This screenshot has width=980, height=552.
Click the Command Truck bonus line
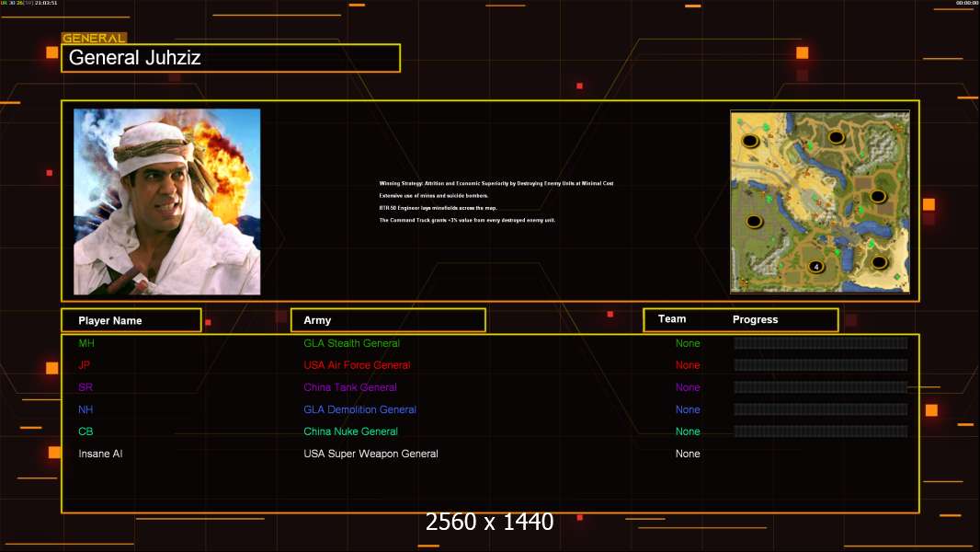pyautogui.click(x=467, y=220)
